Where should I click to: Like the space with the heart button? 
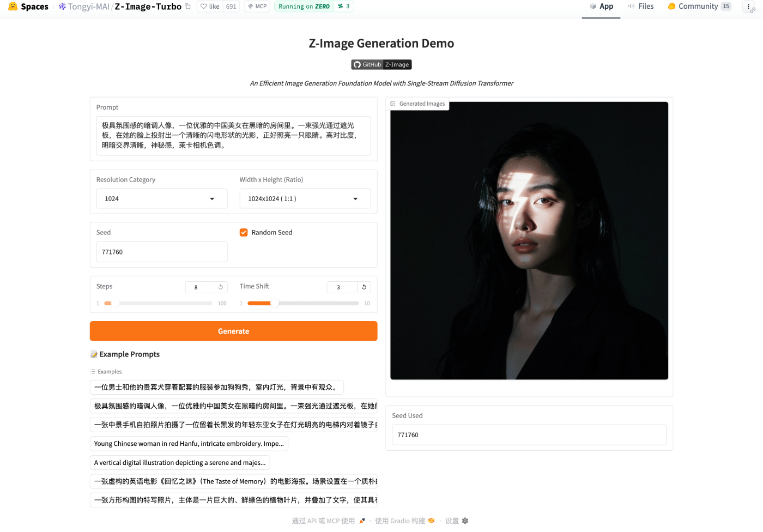pyautogui.click(x=210, y=7)
